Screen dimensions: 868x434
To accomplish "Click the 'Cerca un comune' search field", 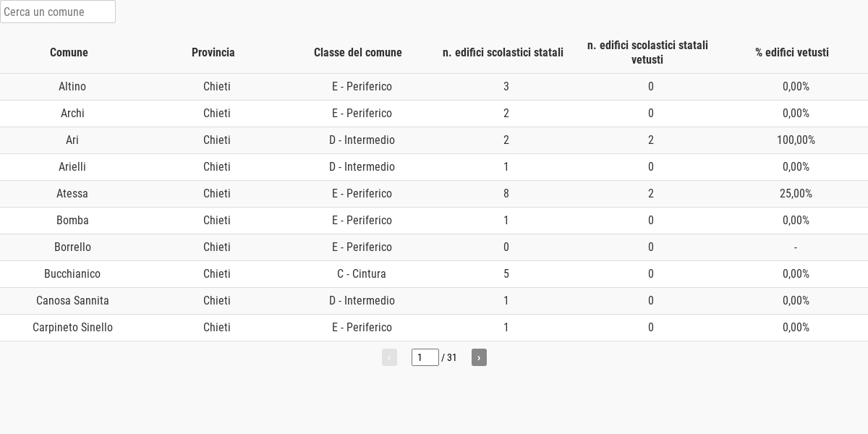I will 58,12.
